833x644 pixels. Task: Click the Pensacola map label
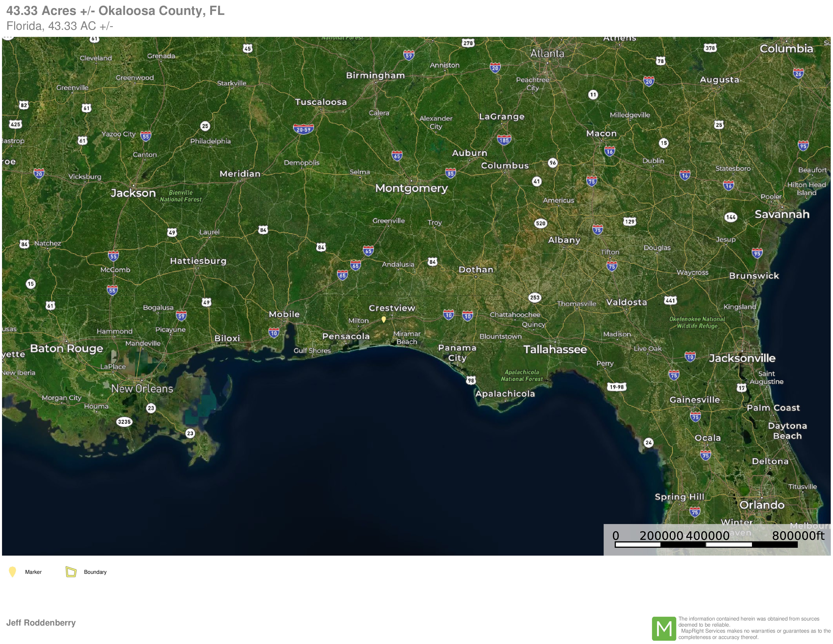[346, 336]
